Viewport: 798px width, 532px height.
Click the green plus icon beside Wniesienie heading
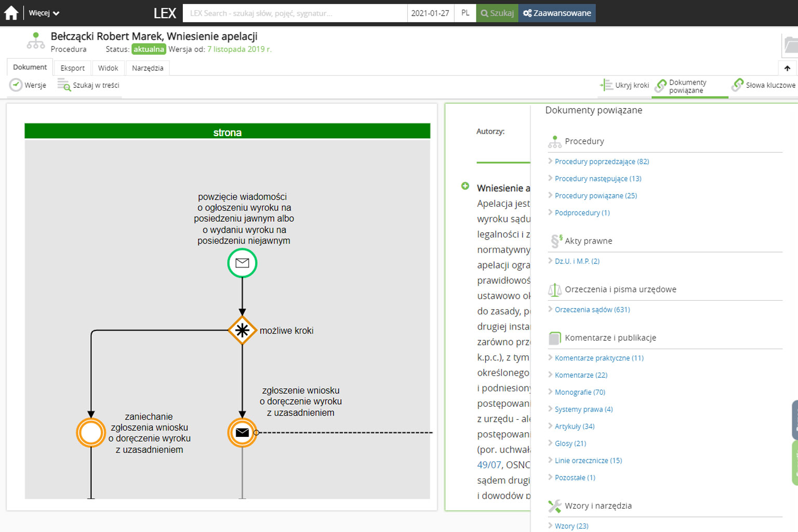[465, 186]
